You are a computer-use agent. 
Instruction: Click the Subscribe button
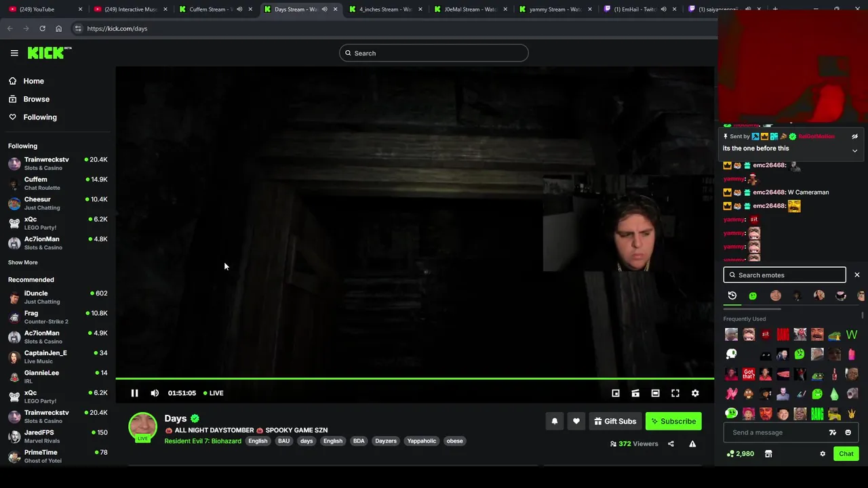coord(673,422)
